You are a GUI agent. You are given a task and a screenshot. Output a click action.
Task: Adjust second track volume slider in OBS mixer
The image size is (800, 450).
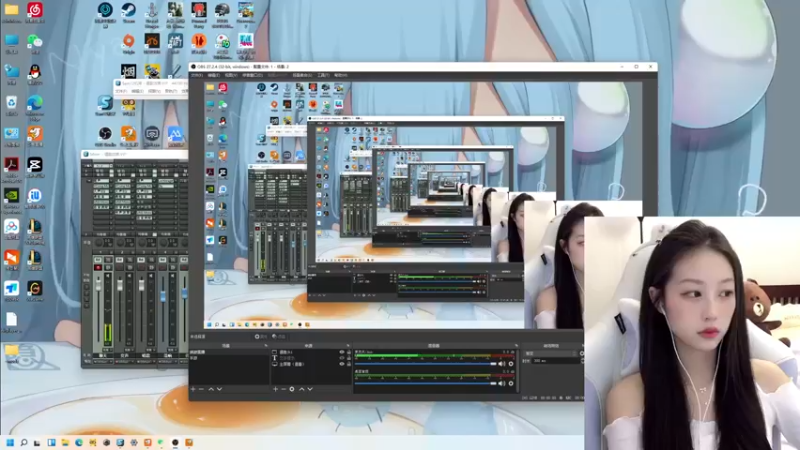click(x=426, y=383)
